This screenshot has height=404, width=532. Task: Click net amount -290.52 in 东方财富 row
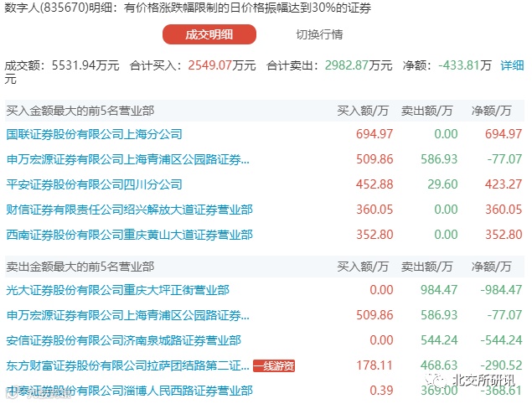(x=501, y=365)
